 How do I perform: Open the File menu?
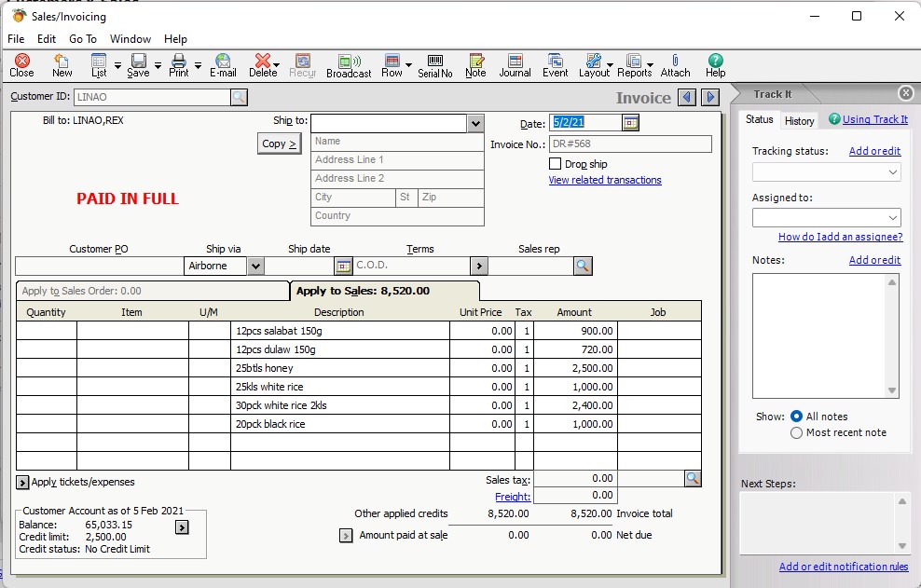(16, 39)
